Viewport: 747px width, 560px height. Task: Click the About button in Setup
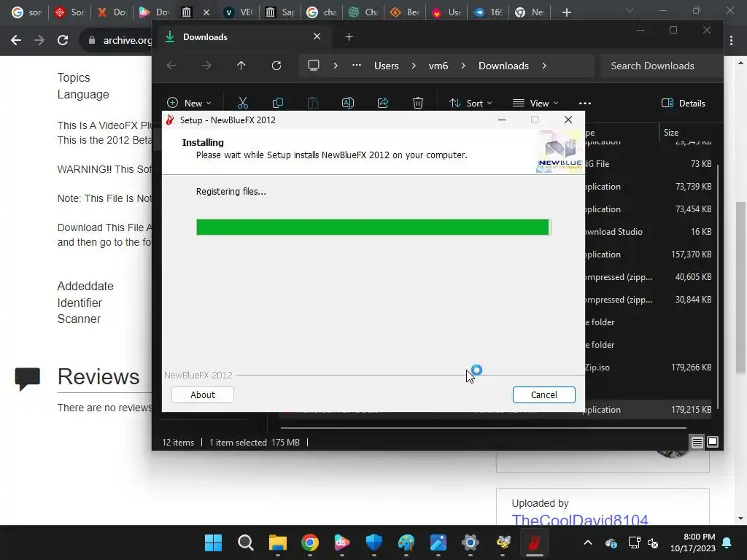coord(203,394)
